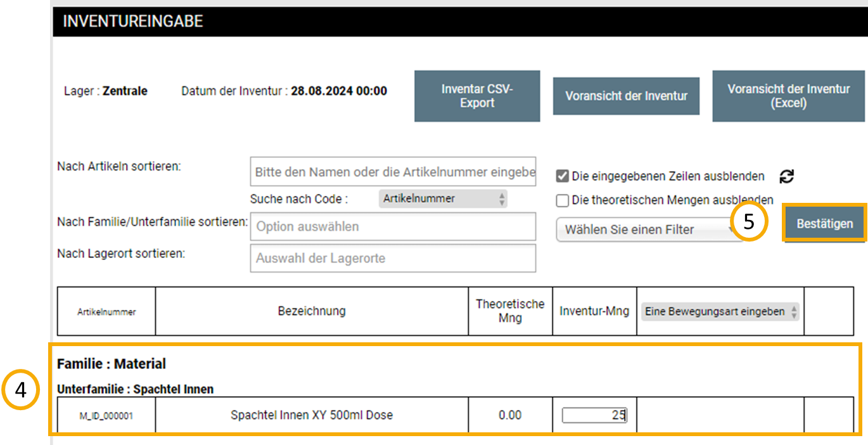Select article number cell M_ID_000001
Viewport: 868px width, 445px height.
pyautogui.click(x=106, y=416)
